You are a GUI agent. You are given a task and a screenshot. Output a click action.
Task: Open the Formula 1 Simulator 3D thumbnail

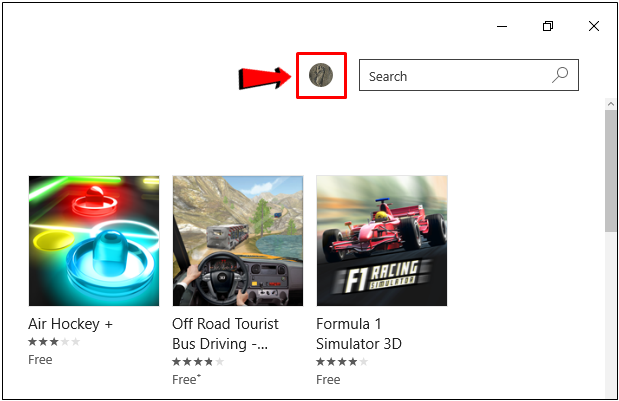(382, 241)
